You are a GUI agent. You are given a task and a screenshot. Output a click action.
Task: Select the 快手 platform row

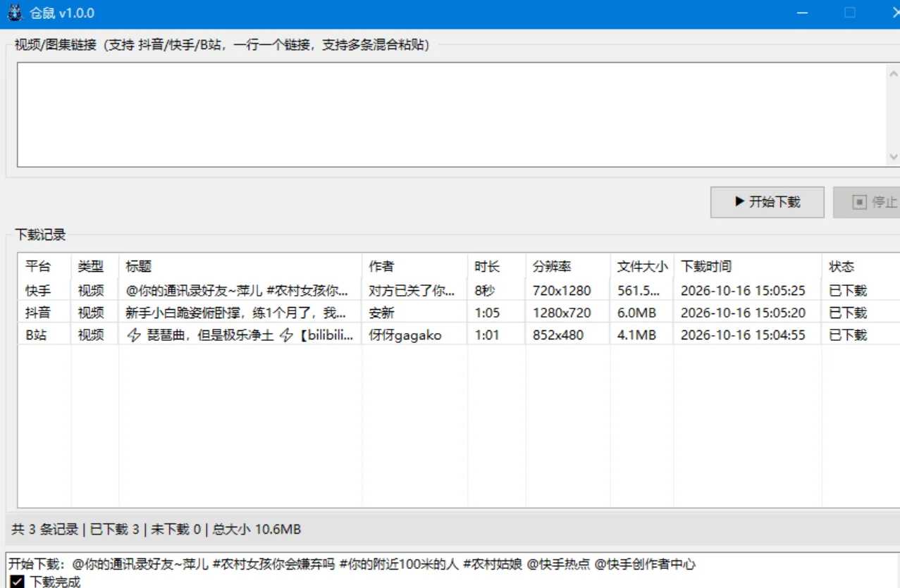(x=458, y=290)
